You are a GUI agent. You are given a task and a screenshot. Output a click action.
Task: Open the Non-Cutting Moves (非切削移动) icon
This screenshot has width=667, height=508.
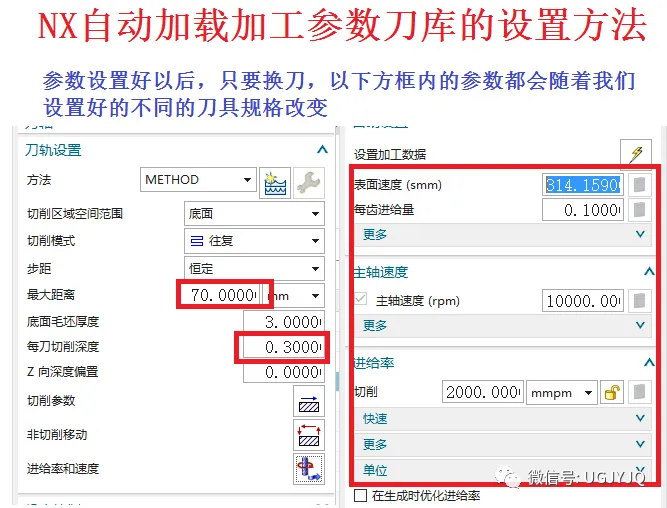pos(309,435)
